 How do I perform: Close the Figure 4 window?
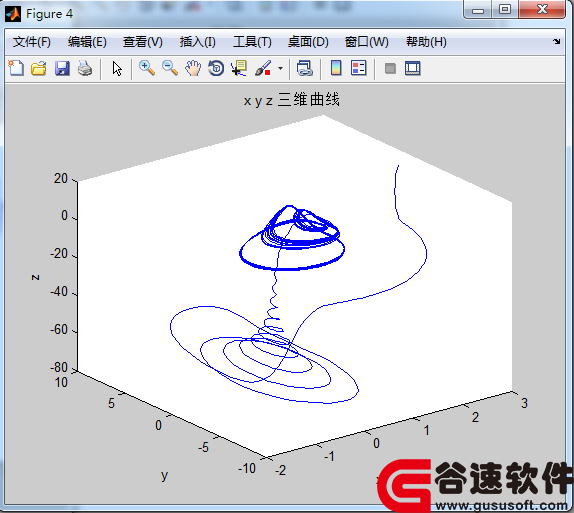tap(542, 10)
